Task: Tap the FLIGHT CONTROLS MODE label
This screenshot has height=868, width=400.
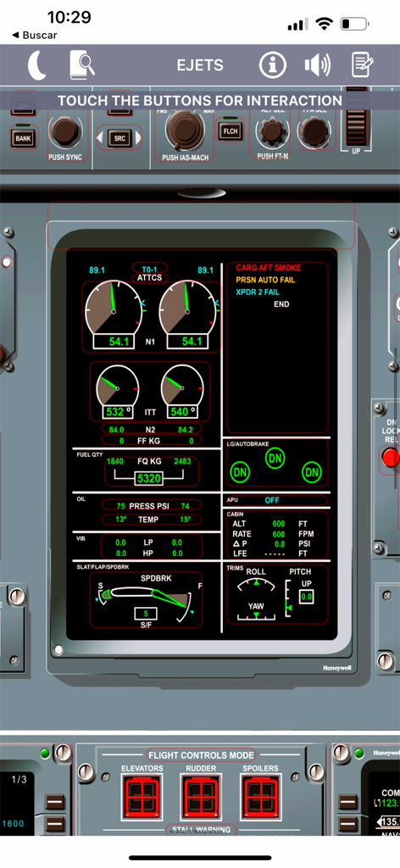Action: coord(201,755)
